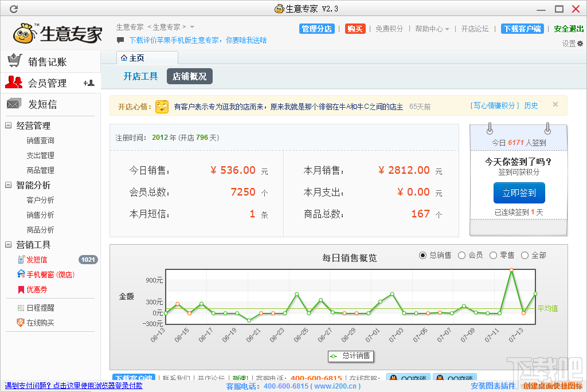The width and height of the screenshot is (587, 392).
Task: Click the 设置 gear icon
Action: point(580,44)
